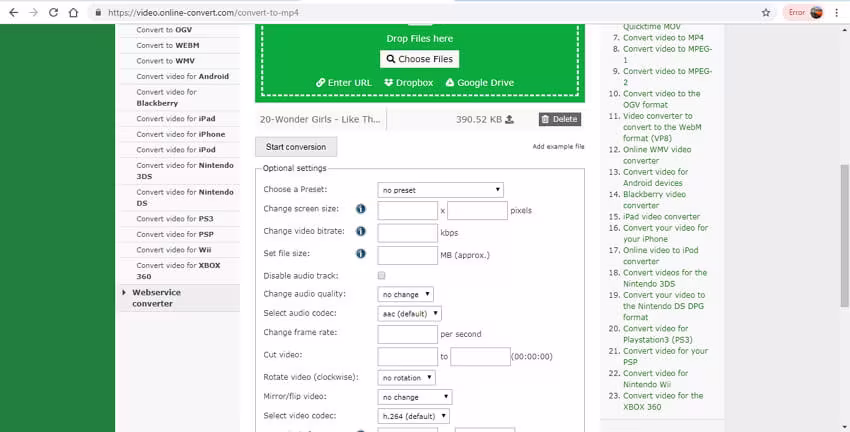The width and height of the screenshot is (850, 432).
Task: Open Convert video for iPod
Action: coord(176,150)
